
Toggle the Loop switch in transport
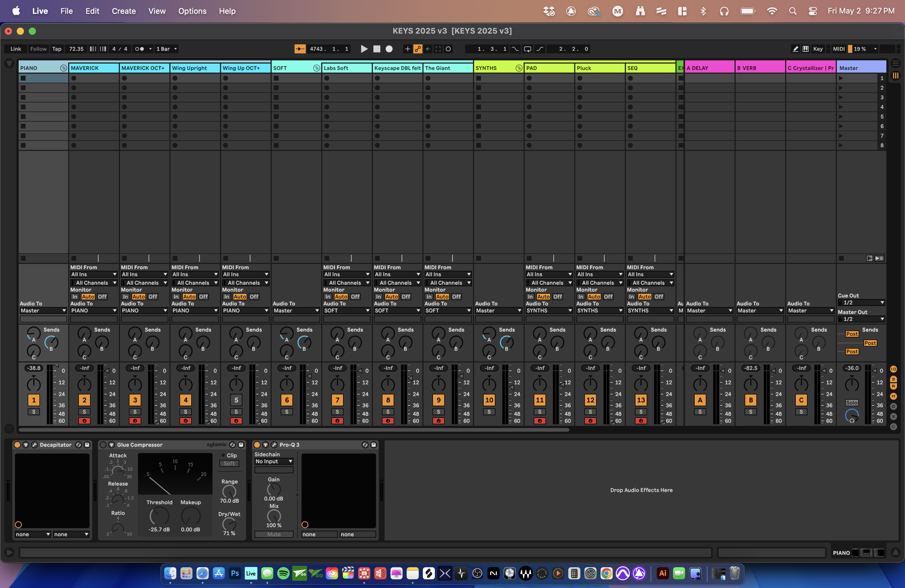(x=527, y=49)
